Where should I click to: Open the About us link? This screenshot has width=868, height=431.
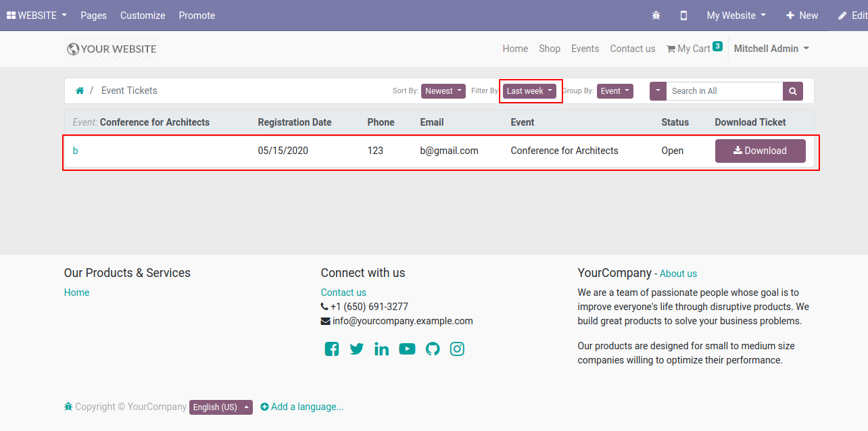coord(678,274)
